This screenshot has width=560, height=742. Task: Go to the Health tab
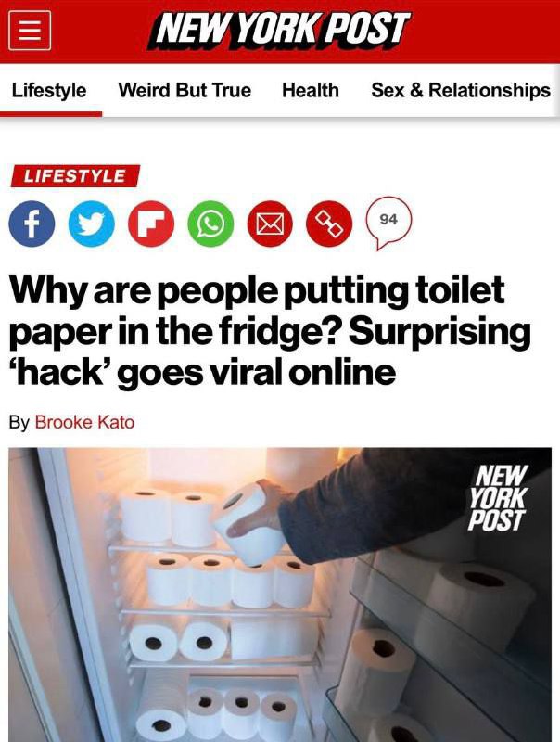point(311,90)
